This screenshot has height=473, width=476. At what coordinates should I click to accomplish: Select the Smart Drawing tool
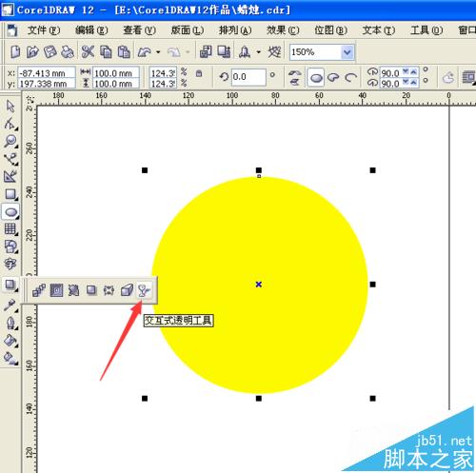click(10, 176)
